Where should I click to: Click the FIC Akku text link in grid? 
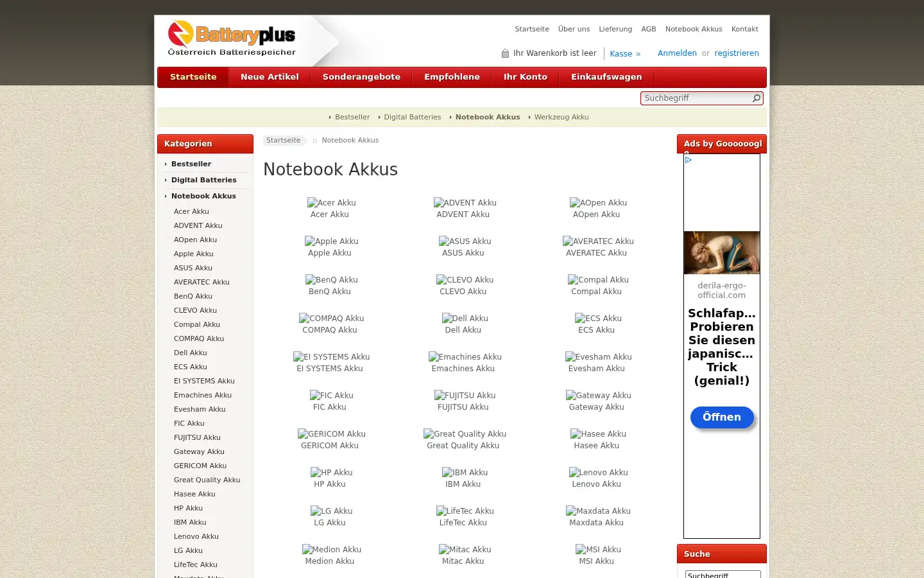click(x=330, y=407)
